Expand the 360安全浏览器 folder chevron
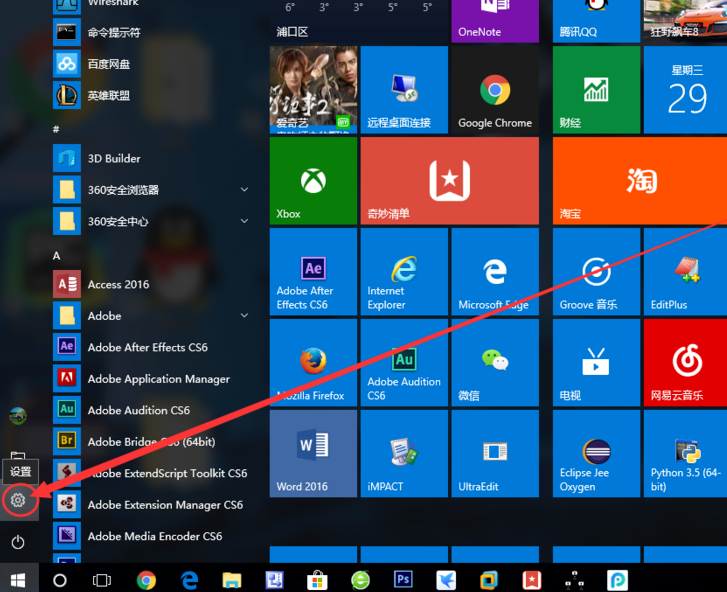This screenshot has width=727, height=592. (244, 190)
